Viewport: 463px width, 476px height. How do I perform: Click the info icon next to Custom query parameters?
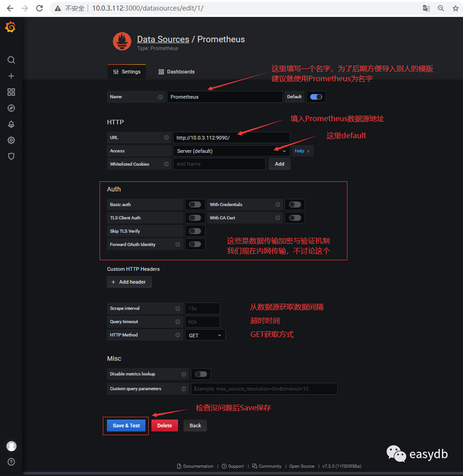184,389
